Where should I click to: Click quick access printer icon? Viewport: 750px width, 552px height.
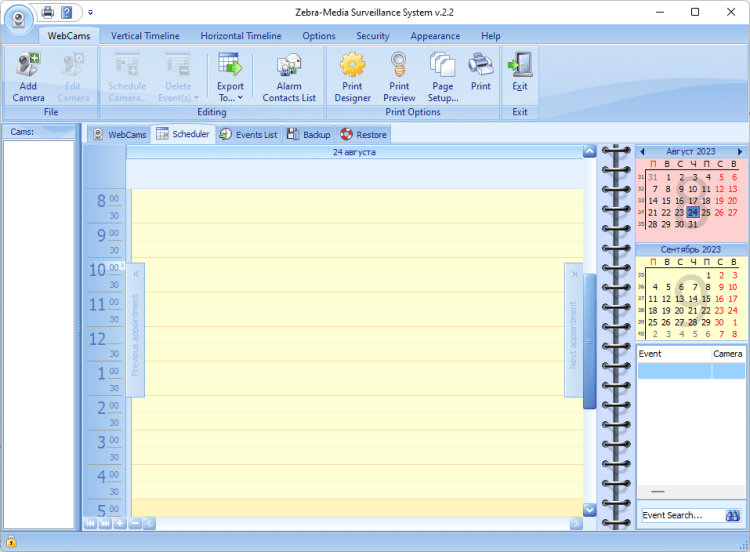coord(47,12)
